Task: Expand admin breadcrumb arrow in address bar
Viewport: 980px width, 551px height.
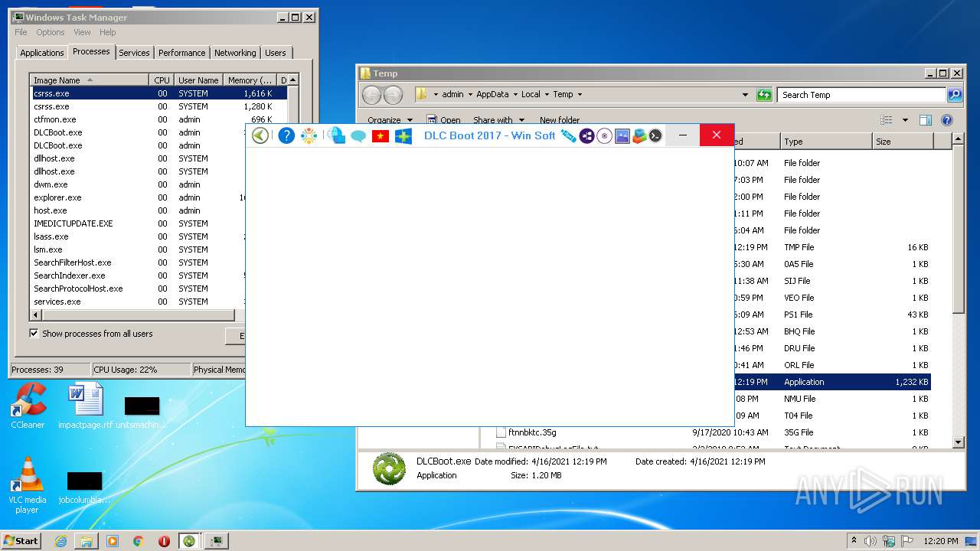Action: coord(470,95)
